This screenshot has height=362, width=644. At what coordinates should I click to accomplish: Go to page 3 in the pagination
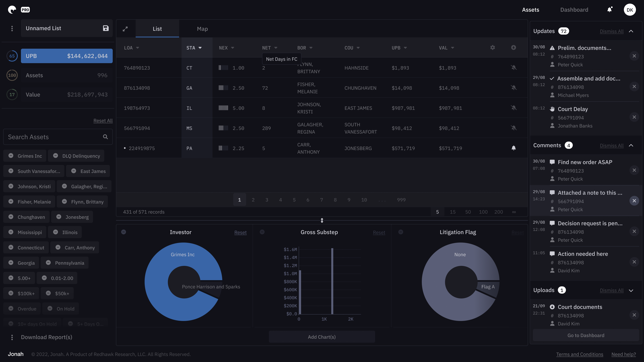(267, 200)
